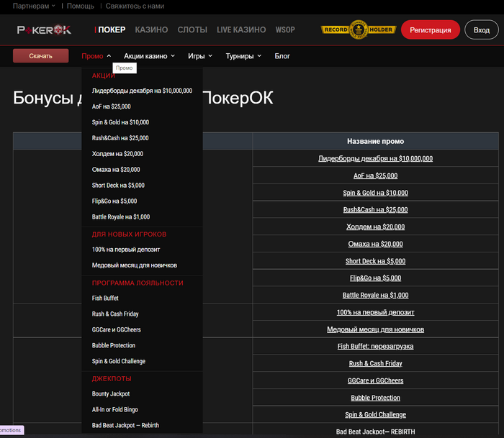Choose Лидерборды декабря in Промо menu
The image size is (504, 438).
coord(142,91)
